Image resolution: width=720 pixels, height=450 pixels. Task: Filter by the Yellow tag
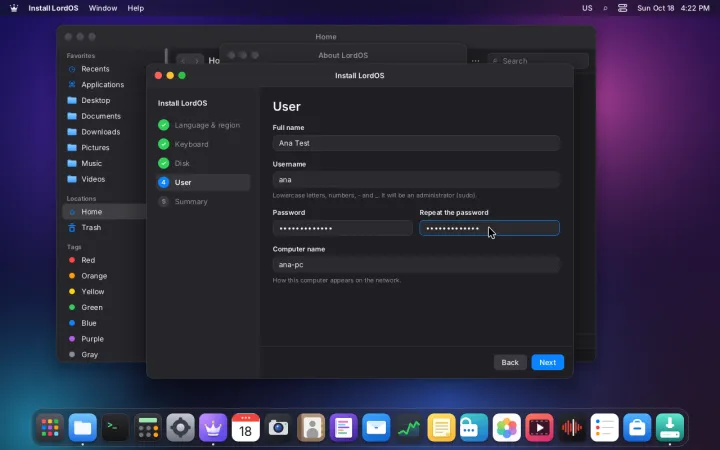(104, 292)
